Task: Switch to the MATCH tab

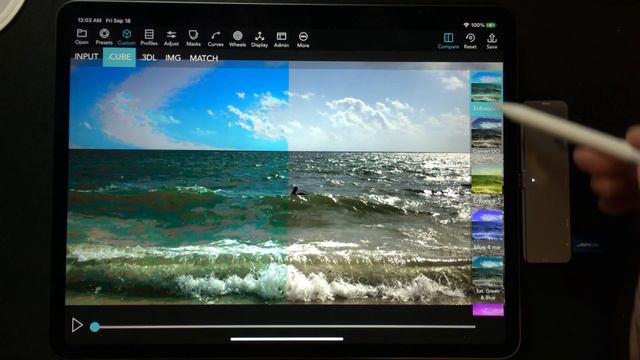Action: pyautogui.click(x=204, y=58)
